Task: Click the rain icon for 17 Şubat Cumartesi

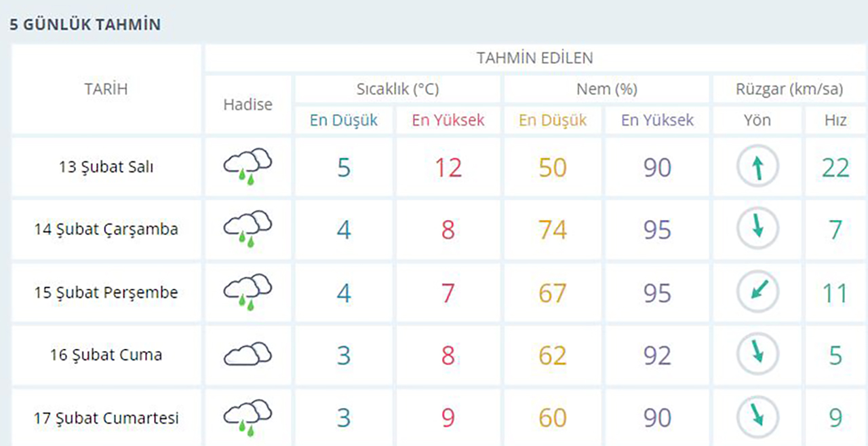Action: tap(248, 417)
